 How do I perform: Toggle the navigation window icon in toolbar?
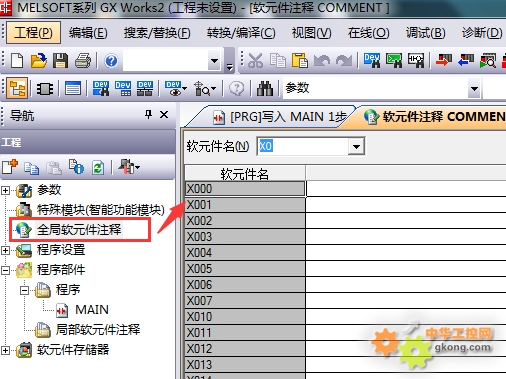[x=17, y=89]
